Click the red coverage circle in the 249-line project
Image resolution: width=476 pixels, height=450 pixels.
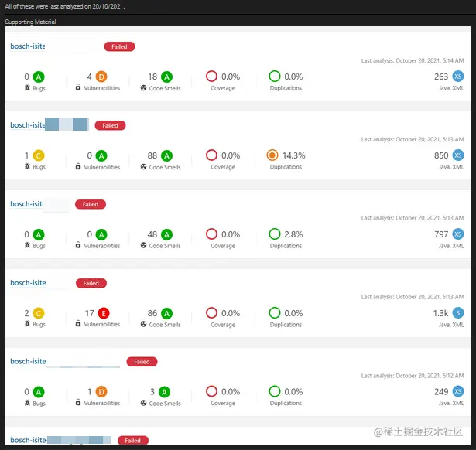click(x=211, y=391)
